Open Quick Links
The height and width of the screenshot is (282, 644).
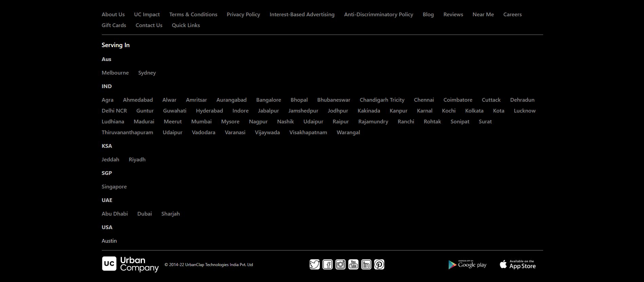(x=186, y=25)
